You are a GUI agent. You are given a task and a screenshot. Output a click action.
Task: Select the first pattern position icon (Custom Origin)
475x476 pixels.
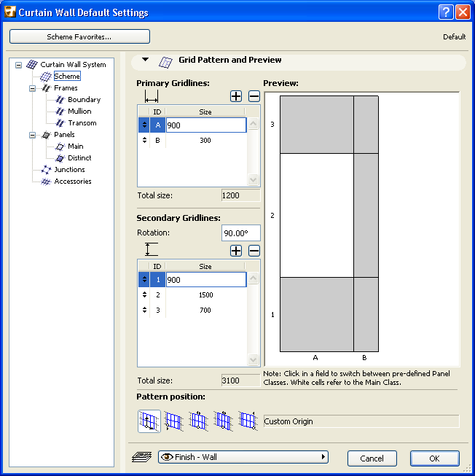(x=149, y=421)
